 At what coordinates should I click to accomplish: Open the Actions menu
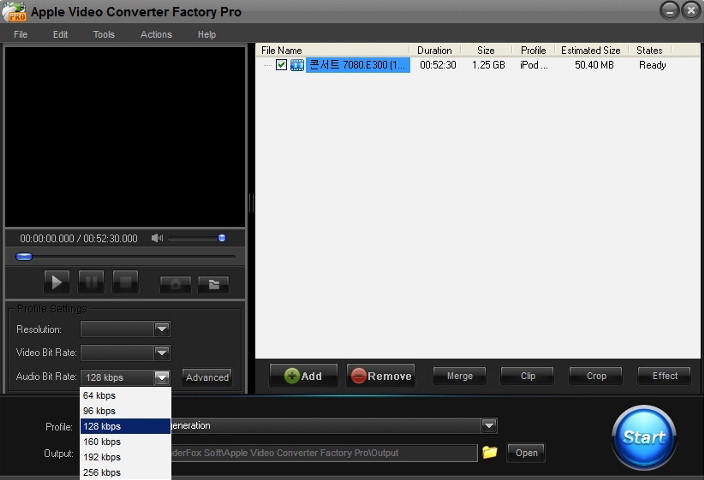[156, 35]
